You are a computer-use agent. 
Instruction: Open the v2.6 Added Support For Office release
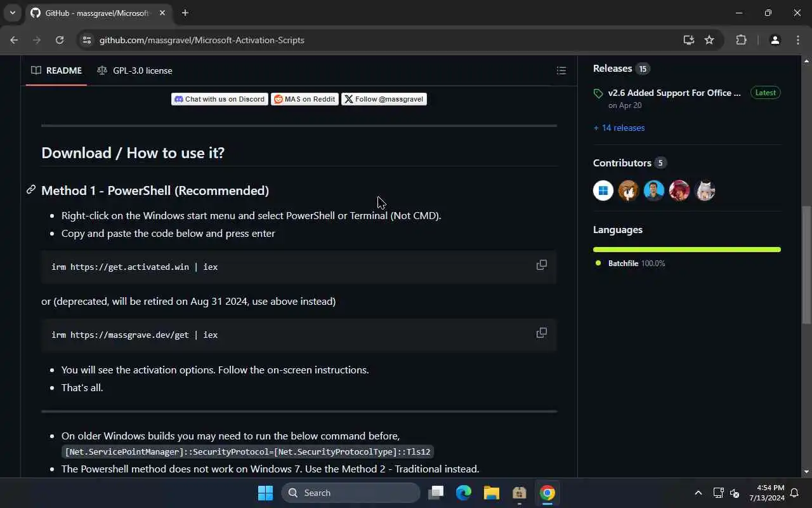(674, 93)
